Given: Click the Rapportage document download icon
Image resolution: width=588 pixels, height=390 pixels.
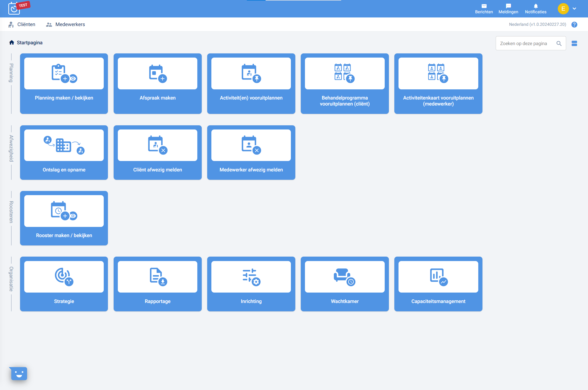Looking at the screenshot, I should 158,277.
